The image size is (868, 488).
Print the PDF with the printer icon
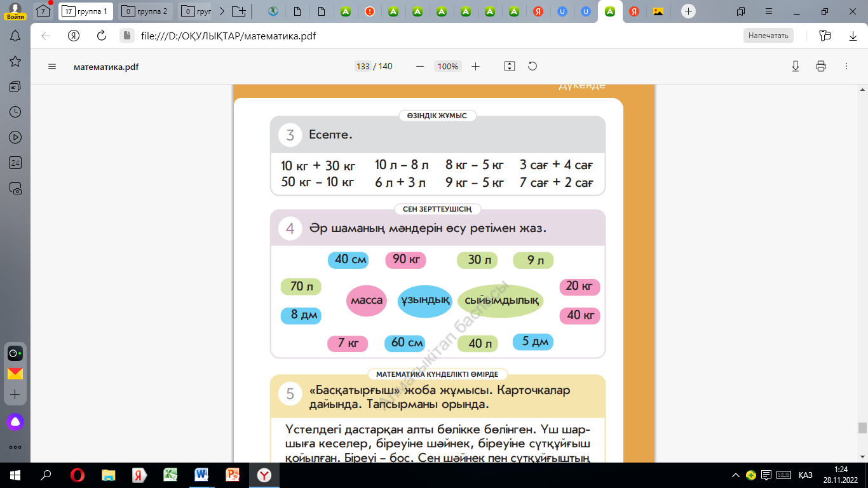point(820,66)
